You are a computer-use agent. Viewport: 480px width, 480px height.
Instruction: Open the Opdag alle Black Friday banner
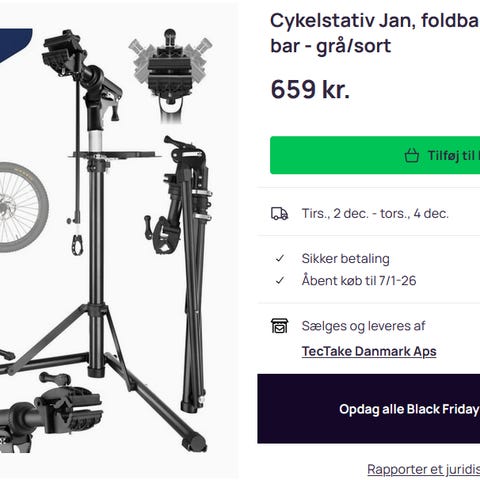pos(369,409)
